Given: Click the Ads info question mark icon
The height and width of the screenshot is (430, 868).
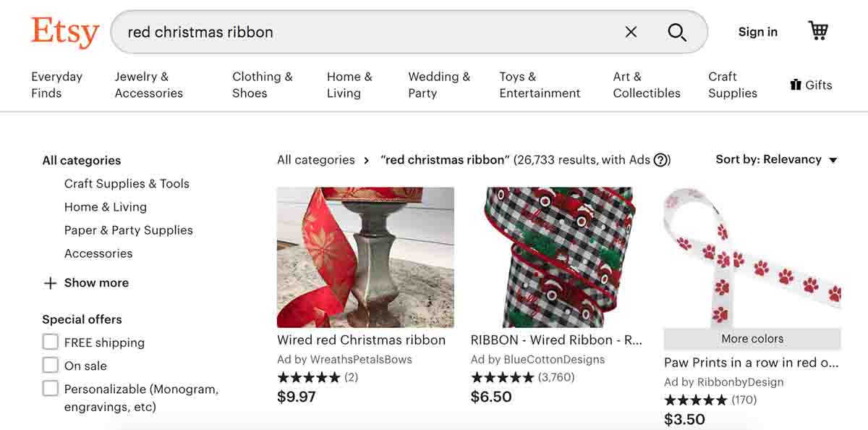Looking at the screenshot, I should click(660, 160).
